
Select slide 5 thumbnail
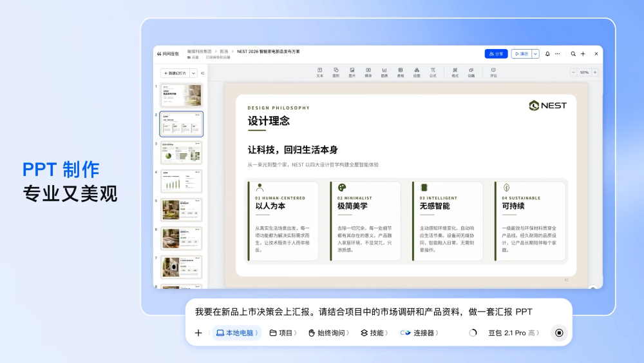(181, 210)
